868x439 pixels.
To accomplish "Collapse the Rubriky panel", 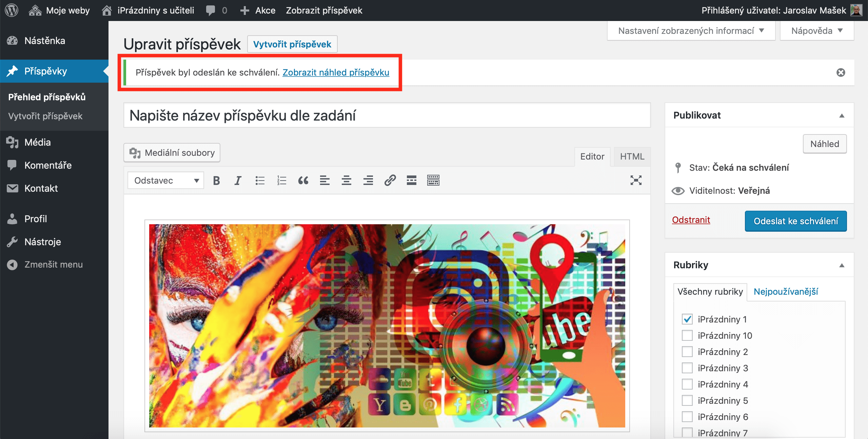I will (x=842, y=265).
